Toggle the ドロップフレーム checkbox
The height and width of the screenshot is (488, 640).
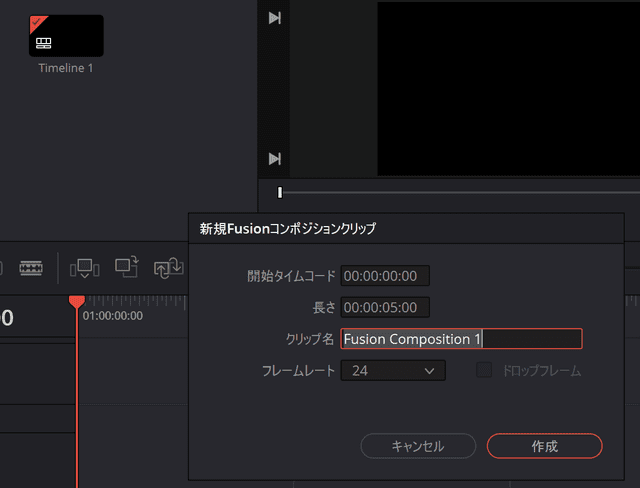[484, 370]
